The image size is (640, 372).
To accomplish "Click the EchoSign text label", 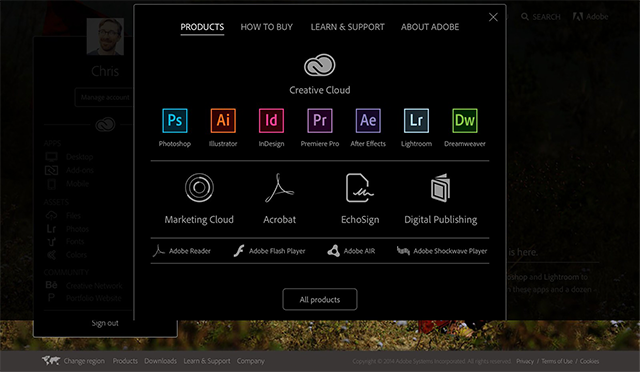I will pyautogui.click(x=360, y=220).
